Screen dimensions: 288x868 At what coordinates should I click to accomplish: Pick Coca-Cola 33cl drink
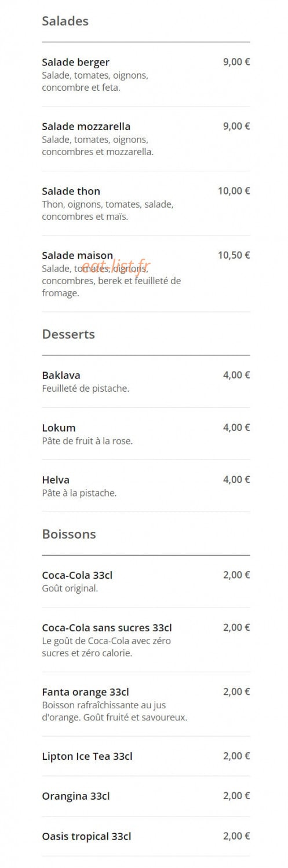click(146, 582)
